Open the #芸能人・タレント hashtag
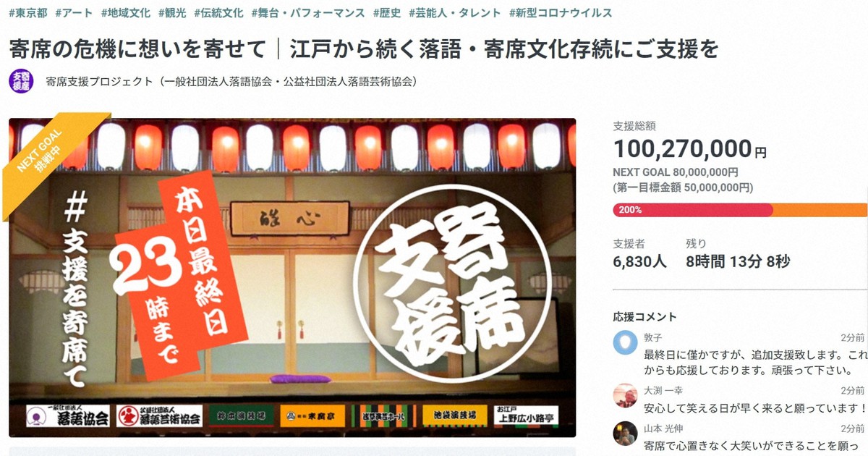Viewport: 868px width, 456px height. point(455,13)
